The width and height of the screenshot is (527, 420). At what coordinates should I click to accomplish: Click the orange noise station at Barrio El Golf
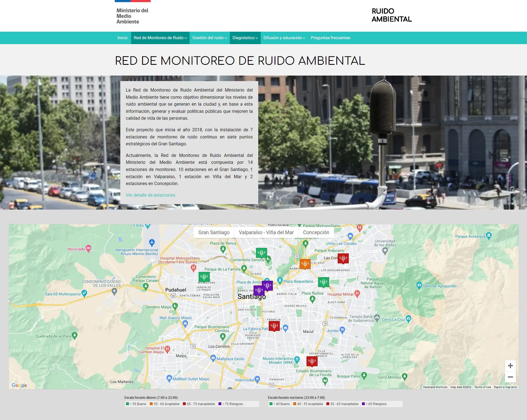305,264
